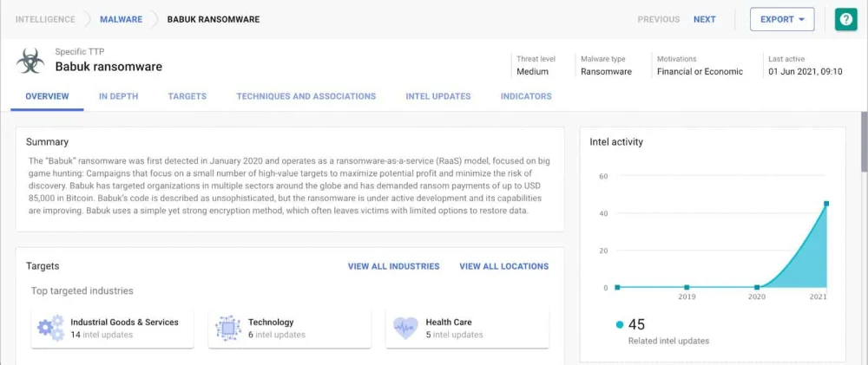Click View All Industries link

coord(393,266)
